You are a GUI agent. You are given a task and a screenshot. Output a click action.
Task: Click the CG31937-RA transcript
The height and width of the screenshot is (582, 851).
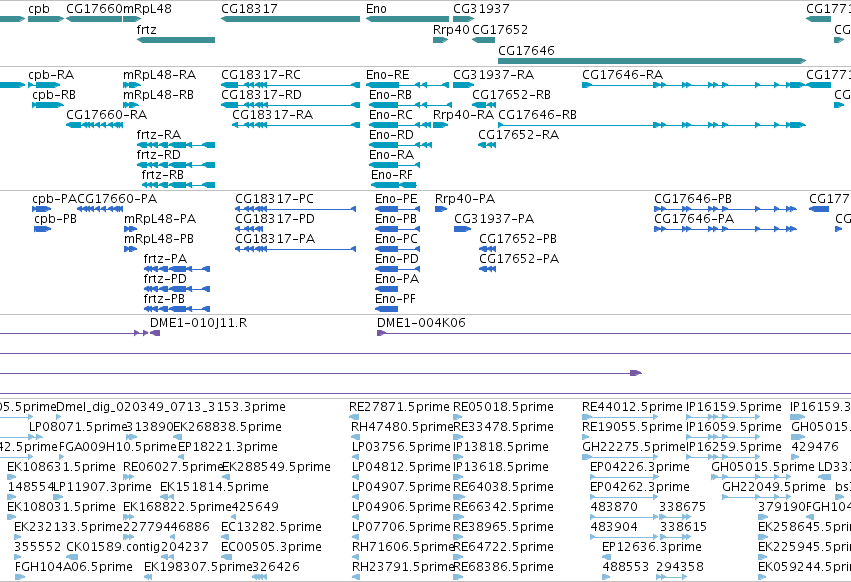point(463,85)
